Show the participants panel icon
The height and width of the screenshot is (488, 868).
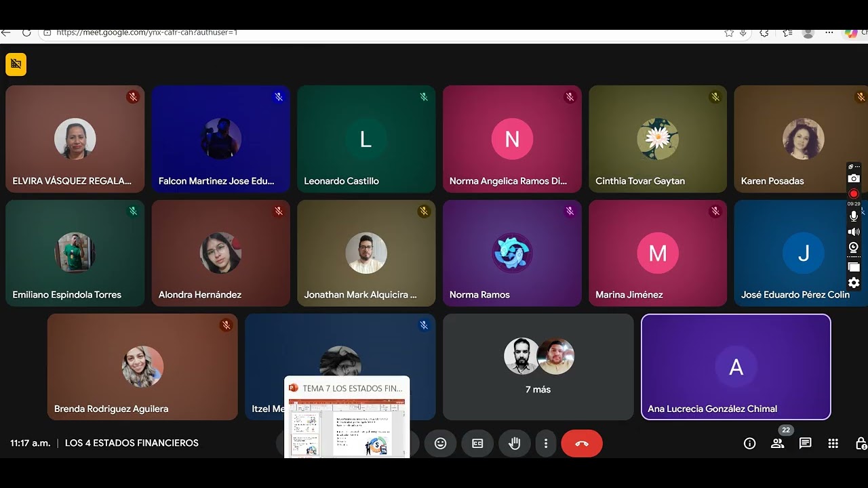point(777,443)
